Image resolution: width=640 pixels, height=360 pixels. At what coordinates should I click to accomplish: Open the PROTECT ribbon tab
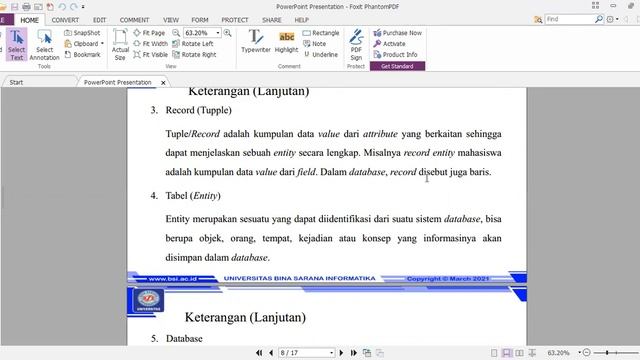235,20
